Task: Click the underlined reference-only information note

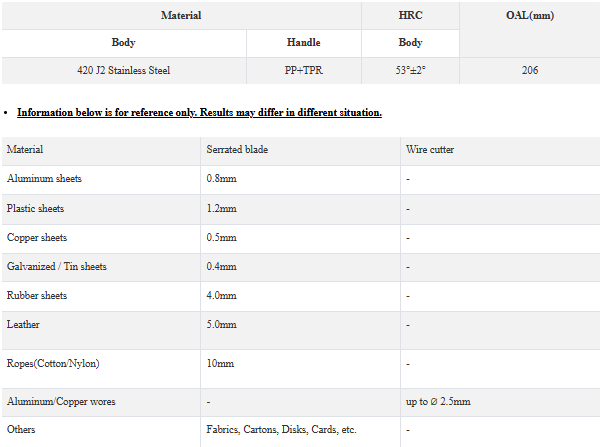Action: (x=199, y=113)
